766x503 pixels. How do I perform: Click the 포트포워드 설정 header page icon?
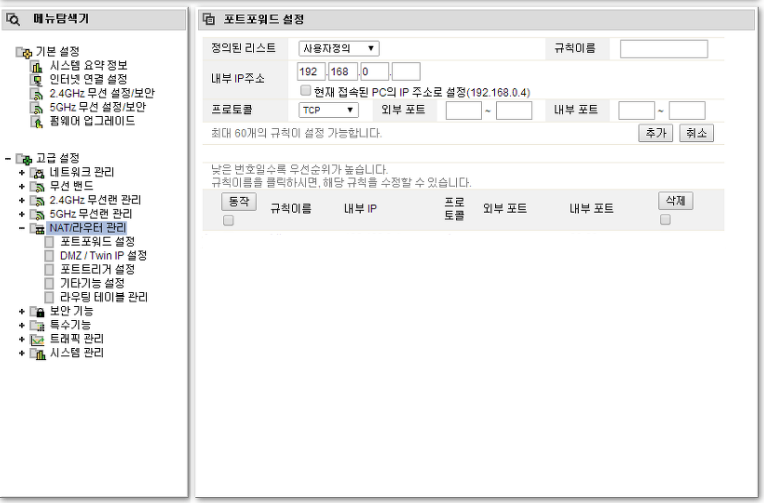pos(209,19)
